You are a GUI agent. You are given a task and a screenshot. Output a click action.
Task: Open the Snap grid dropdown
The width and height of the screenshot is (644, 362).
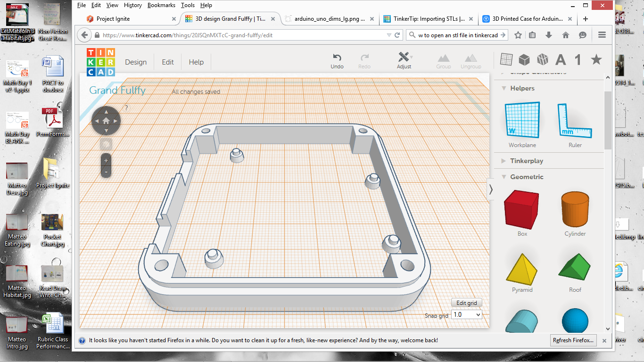(x=467, y=314)
